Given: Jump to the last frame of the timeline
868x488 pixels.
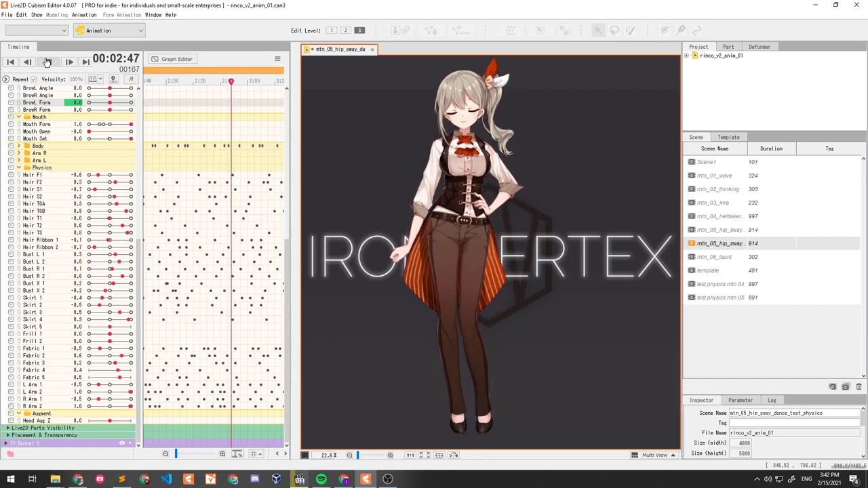Looking at the screenshot, I should pos(85,62).
